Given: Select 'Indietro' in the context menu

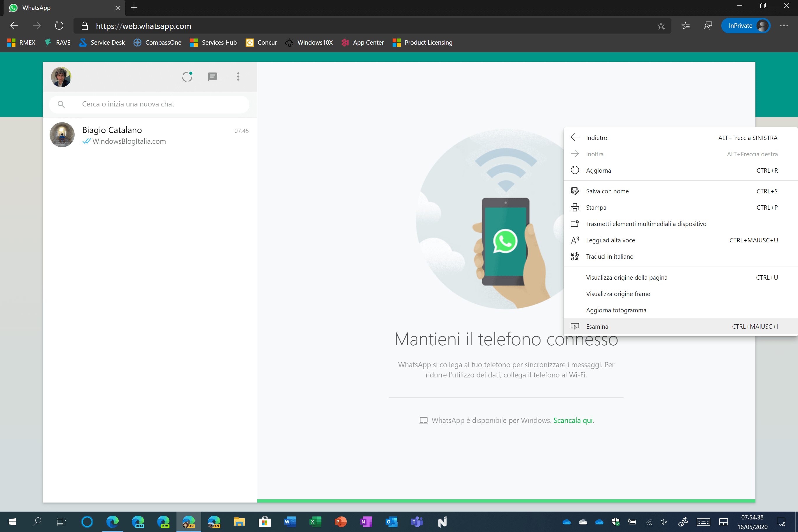Looking at the screenshot, I should (x=681, y=138).
